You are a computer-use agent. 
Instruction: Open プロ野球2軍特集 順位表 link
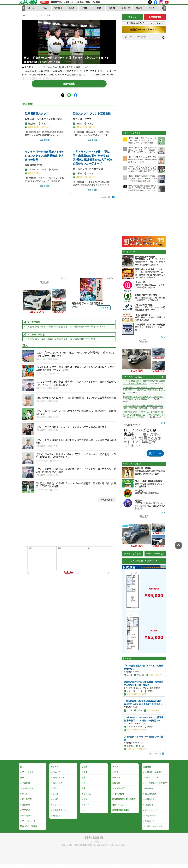pos(50,339)
